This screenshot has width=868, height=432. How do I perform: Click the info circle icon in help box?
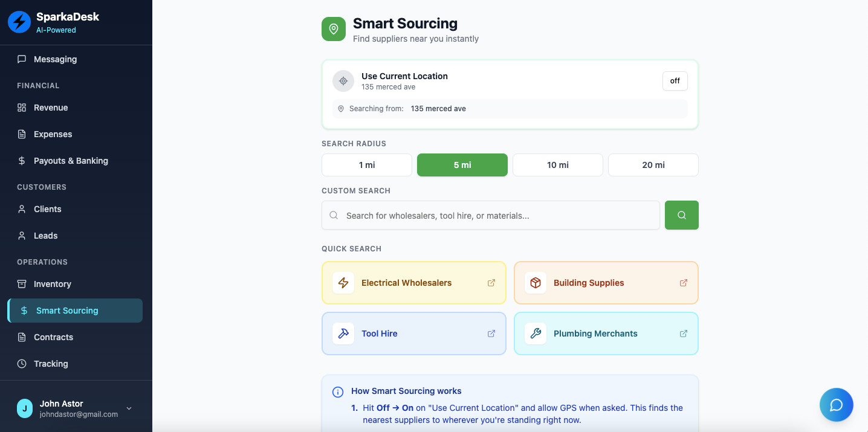338,392
